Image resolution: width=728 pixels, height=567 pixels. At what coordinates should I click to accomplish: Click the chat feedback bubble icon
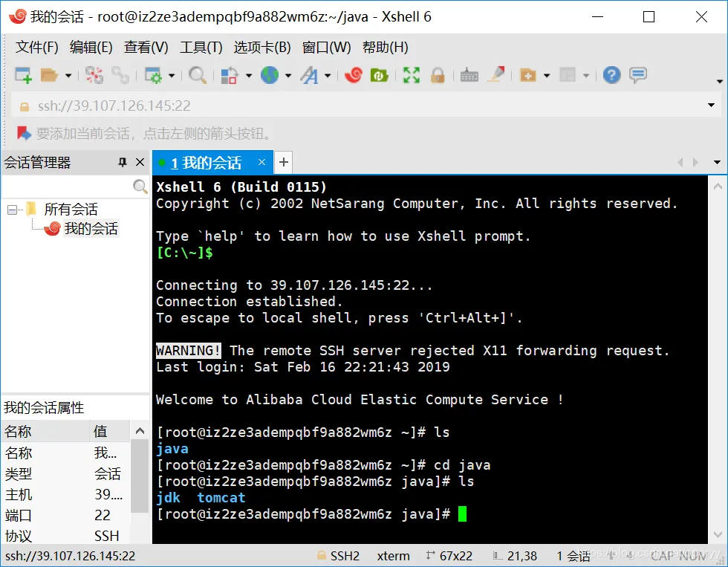[x=638, y=75]
